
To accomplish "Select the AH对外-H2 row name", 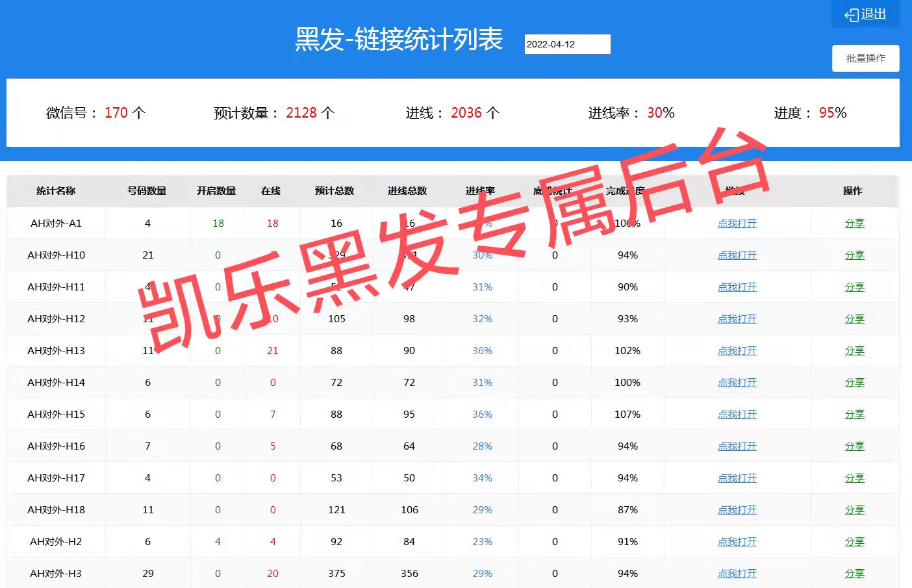I will point(56,542).
